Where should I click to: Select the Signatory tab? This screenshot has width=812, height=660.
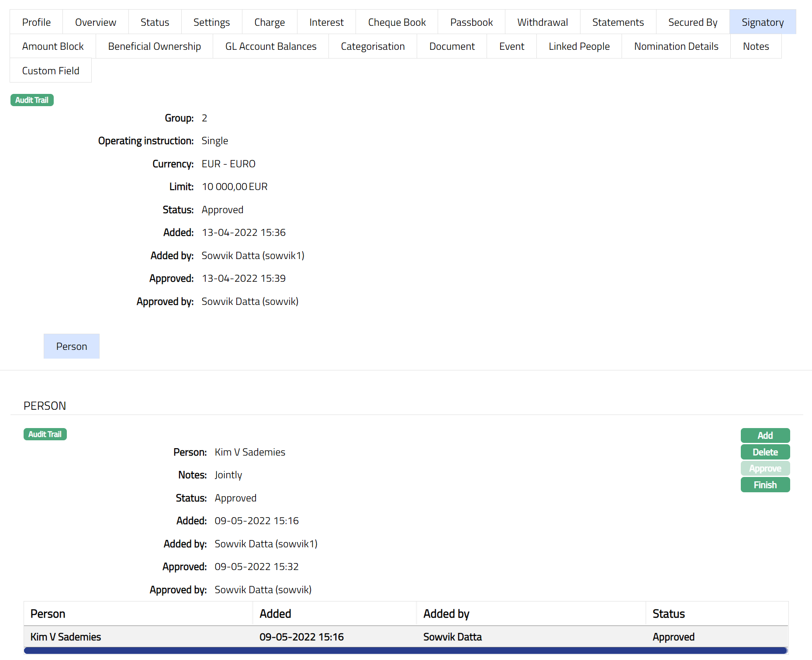pyautogui.click(x=762, y=22)
